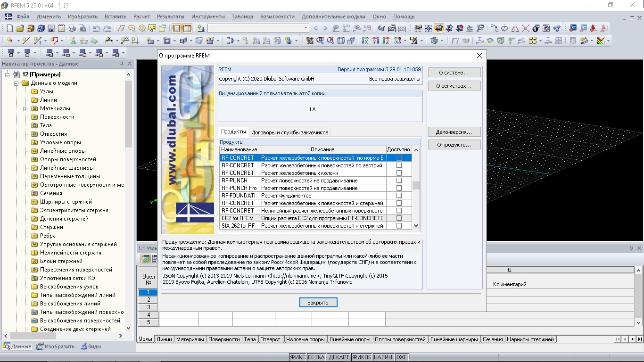The image size is (644, 362).
Task: Tick the checkbox for SIA 262 for RF row
Action: click(x=399, y=226)
